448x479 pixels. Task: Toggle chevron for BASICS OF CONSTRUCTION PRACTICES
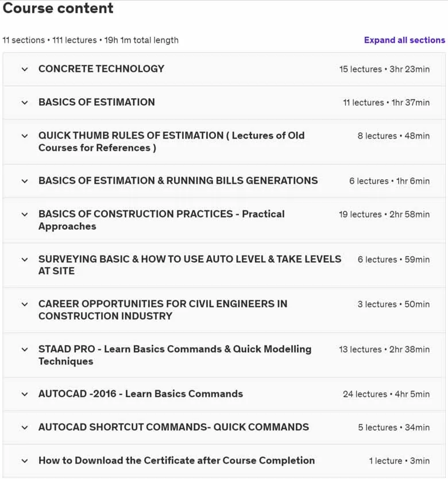point(25,214)
